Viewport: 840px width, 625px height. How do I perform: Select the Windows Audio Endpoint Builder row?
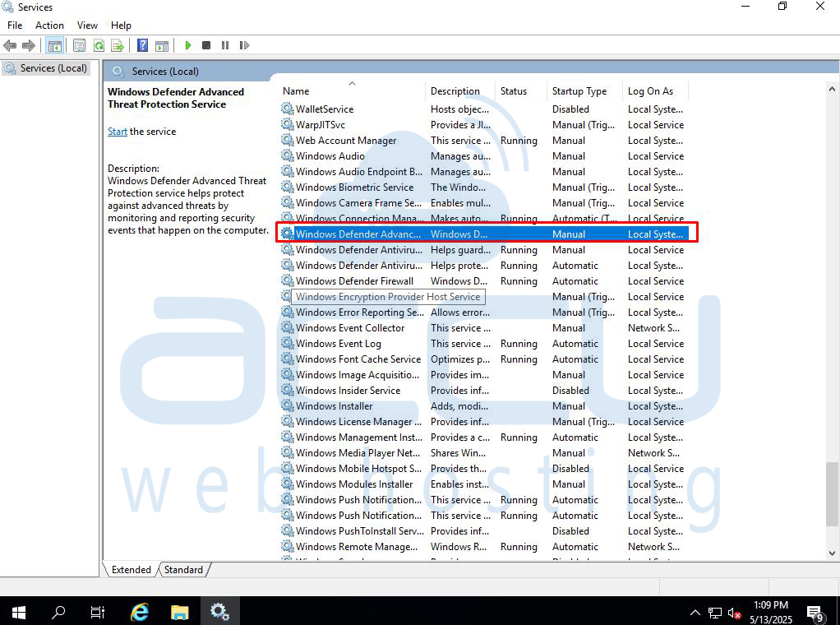click(484, 172)
